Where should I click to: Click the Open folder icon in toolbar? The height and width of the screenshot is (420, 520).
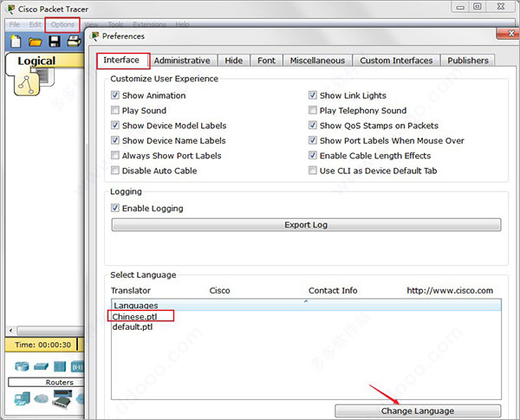tap(36, 42)
